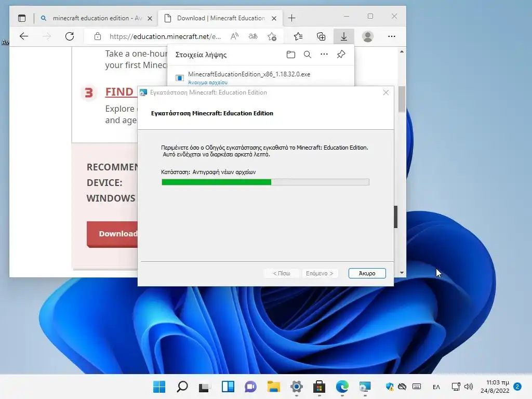532x399 pixels.
Task: Open the notification badge showing 2
Action: (517, 387)
